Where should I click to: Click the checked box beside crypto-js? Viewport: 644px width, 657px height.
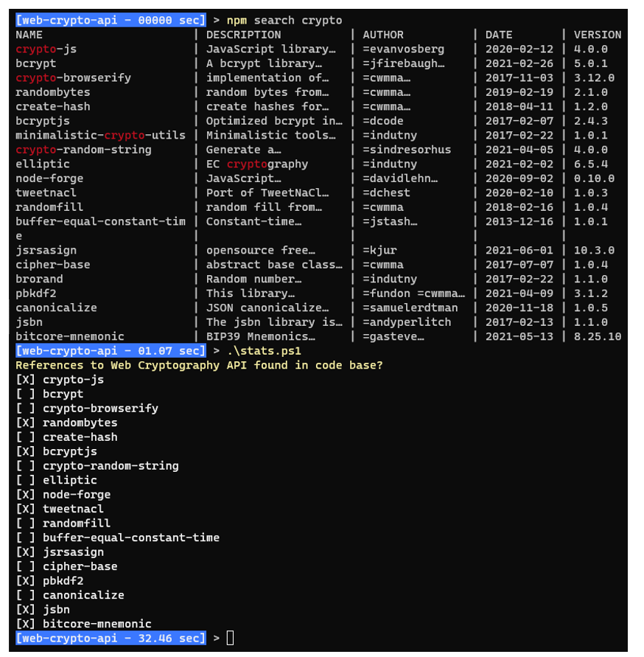click(26, 380)
